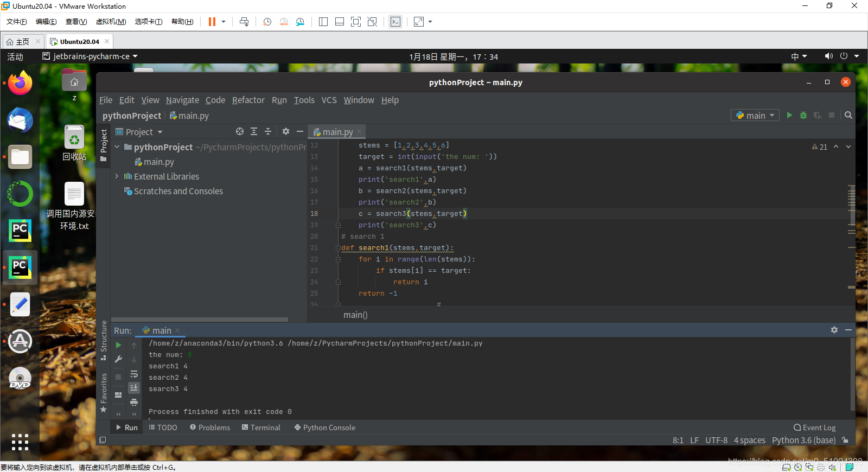Viewport: 868px width, 472px height.
Task: Click Python 3.6 (base) interpreter in status bar
Action: tap(803, 440)
